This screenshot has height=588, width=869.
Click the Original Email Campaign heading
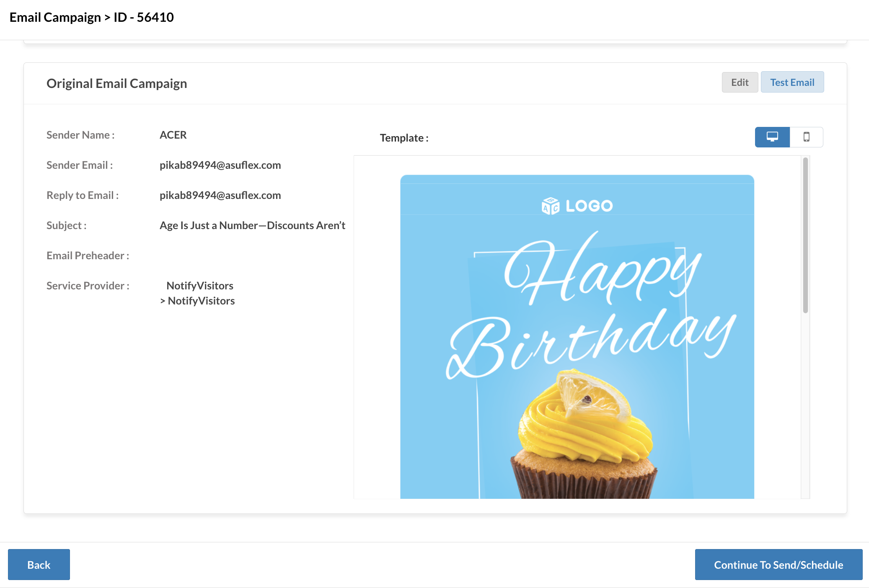pos(116,83)
